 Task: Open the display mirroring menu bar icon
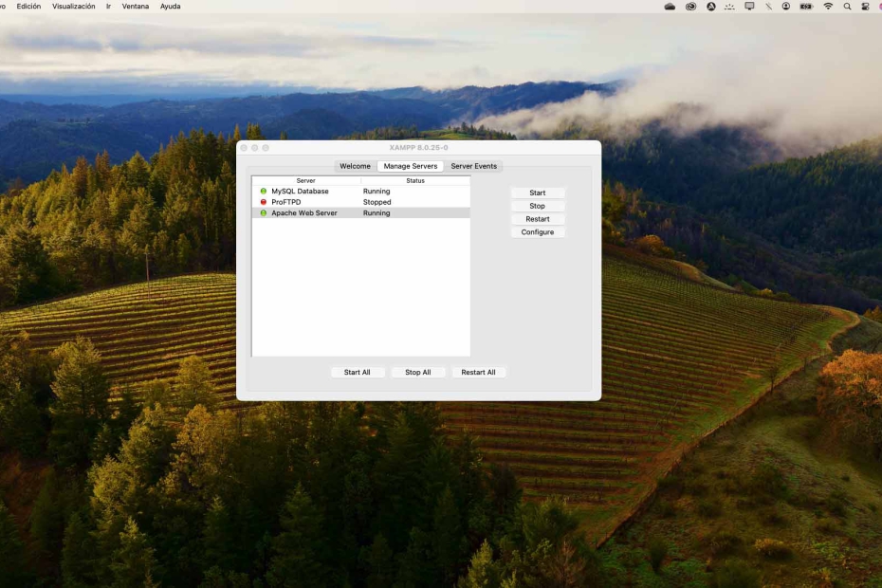[x=749, y=7]
